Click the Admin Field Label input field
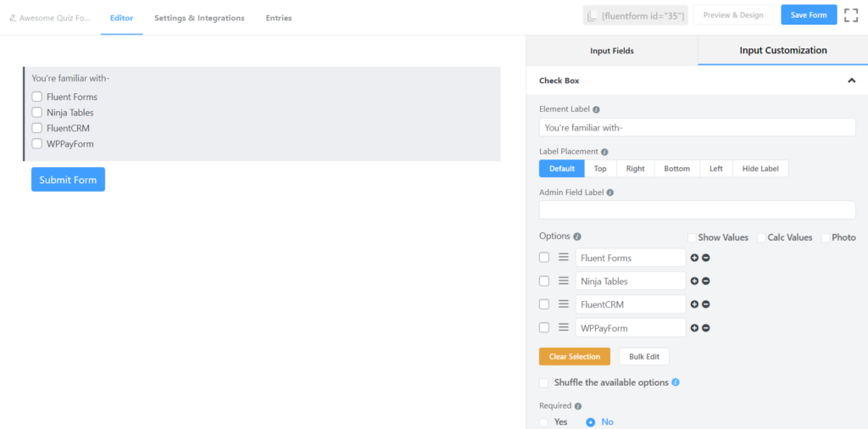Screen dimensions: 868x429 698,209
